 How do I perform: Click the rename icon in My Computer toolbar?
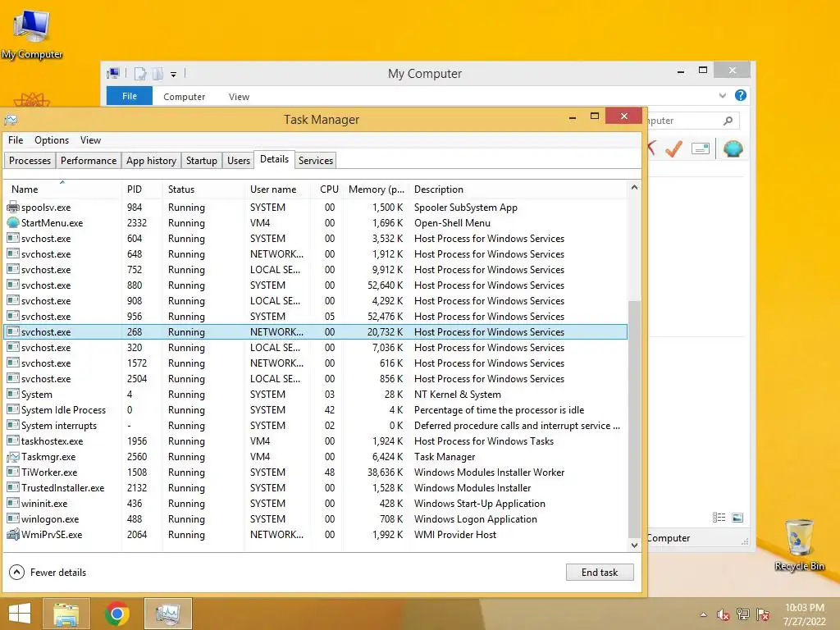[701, 148]
